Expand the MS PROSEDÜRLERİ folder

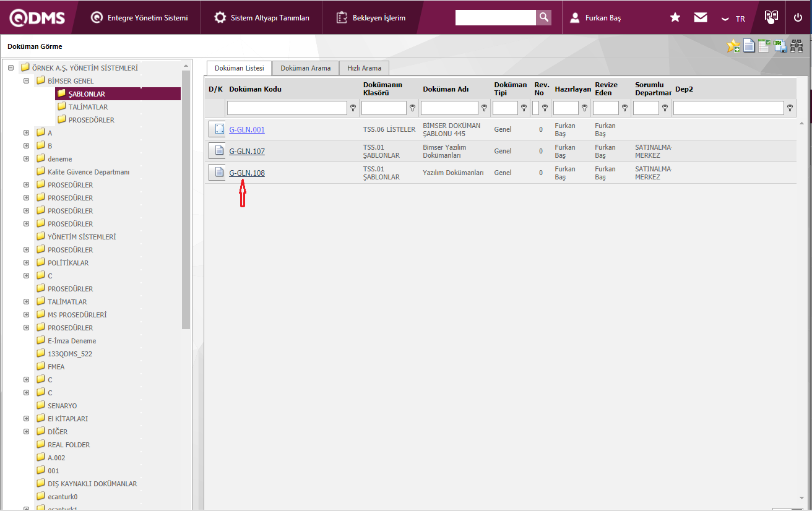[x=27, y=315]
